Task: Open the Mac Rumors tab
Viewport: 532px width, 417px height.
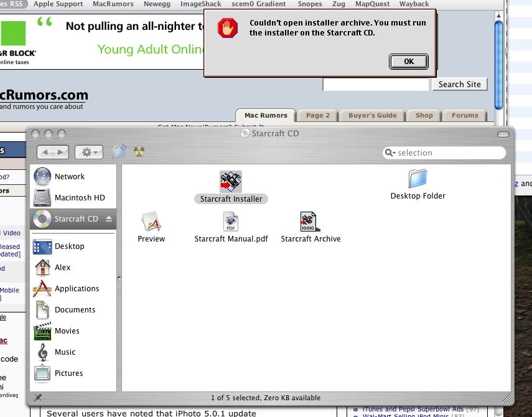Action: (x=266, y=115)
